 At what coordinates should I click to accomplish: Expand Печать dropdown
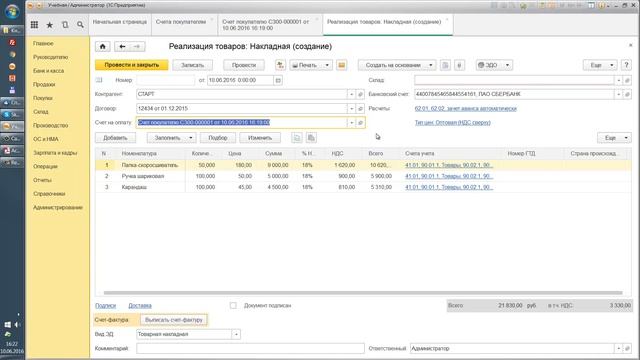click(x=327, y=65)
